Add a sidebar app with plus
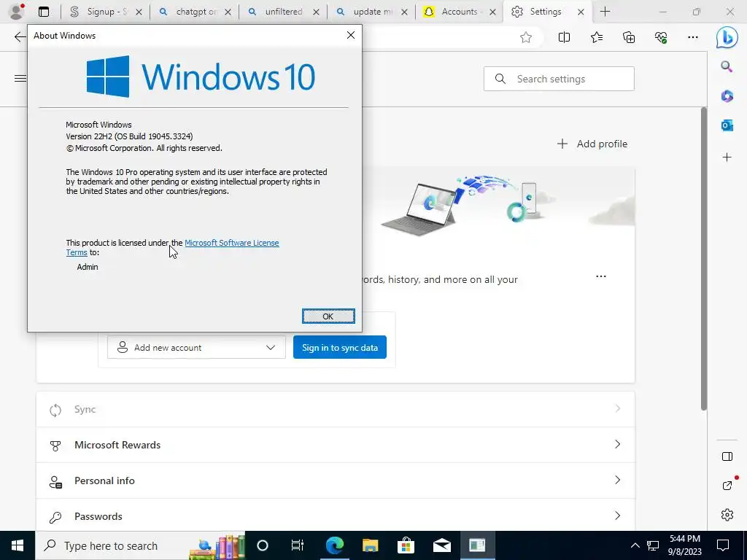 (727, 157)
